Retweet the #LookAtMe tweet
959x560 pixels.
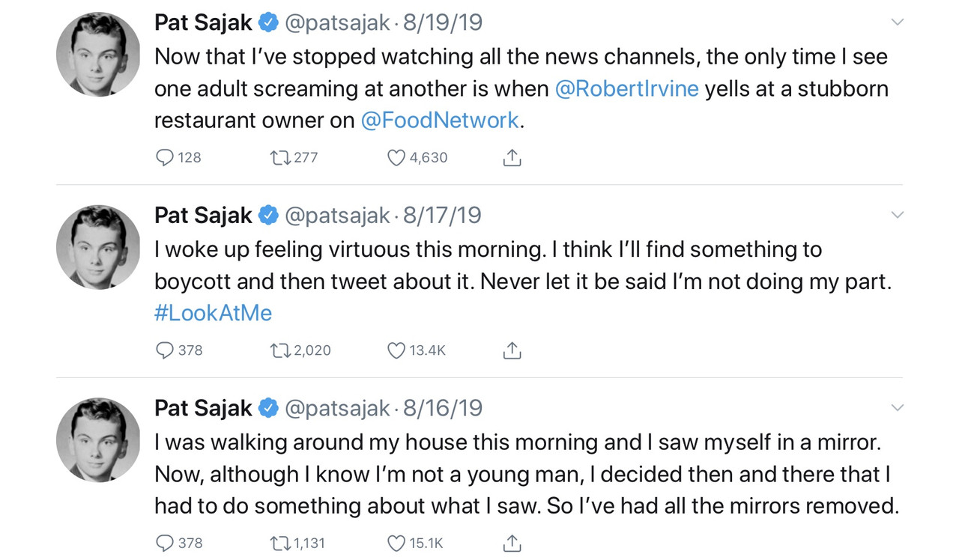279,350
